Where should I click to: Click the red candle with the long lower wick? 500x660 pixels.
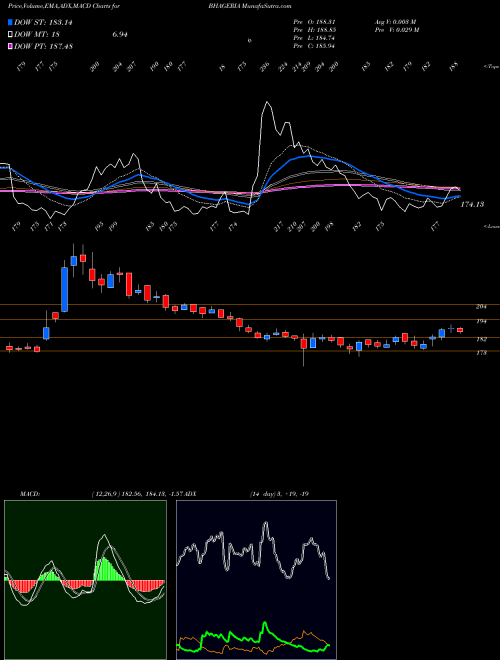pyautogui.click(x=303, y=344)
